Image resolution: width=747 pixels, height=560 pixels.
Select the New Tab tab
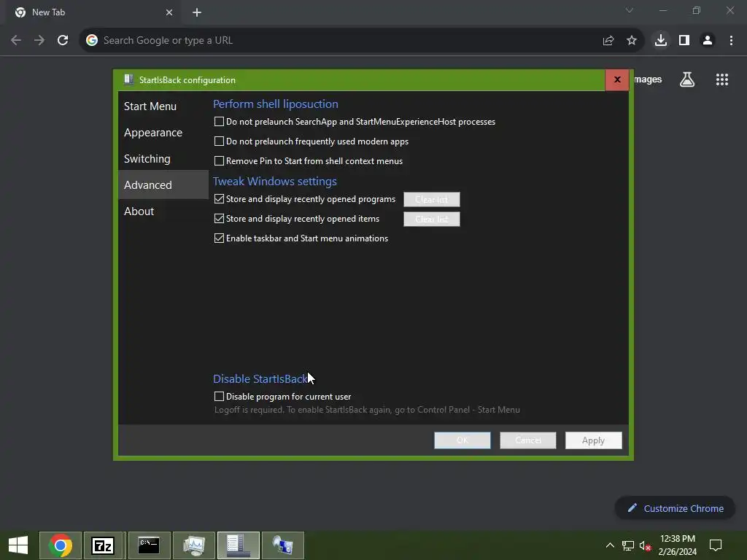pyautogui.click(x=93, y=12)
